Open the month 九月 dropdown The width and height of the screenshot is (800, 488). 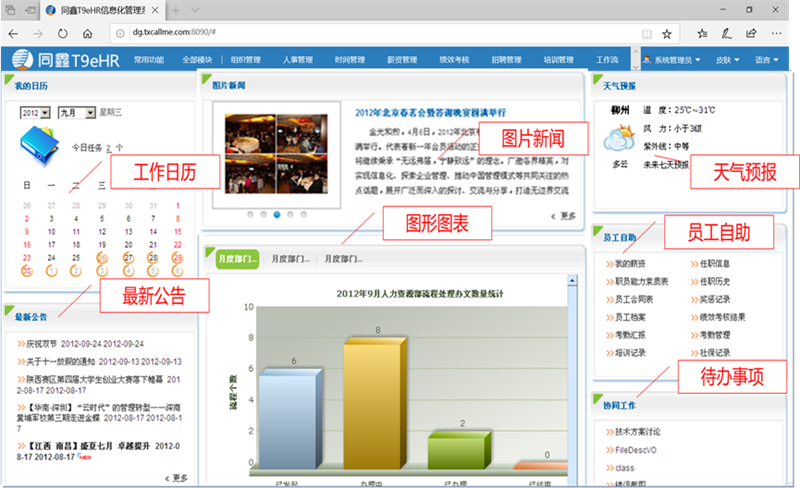pyautogui.click(x=75, y=113)
